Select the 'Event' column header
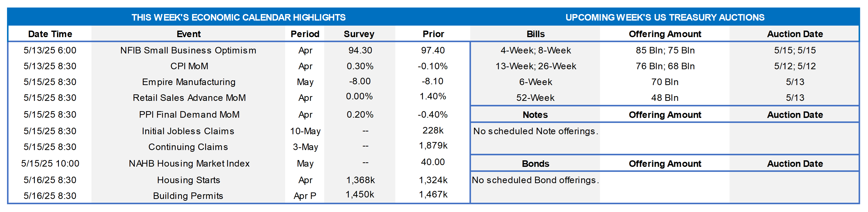The width and height of the screenshot is (868, 212). point(188,34)
